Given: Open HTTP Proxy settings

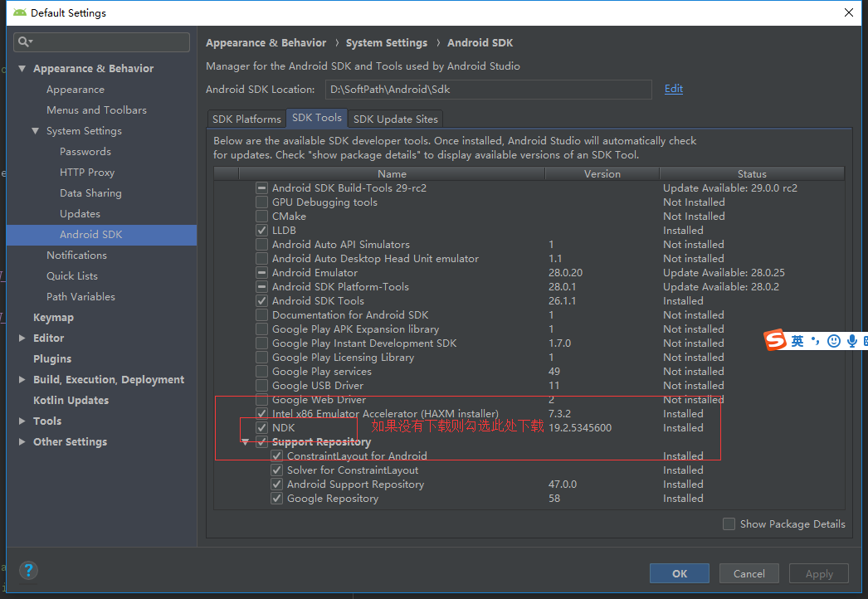Looking at the screenshot, I should coord(87,173).
